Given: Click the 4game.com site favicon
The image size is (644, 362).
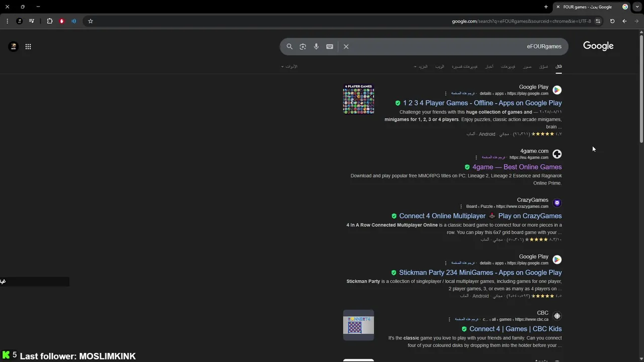Looking at the screenshot, I should point(557,154).
